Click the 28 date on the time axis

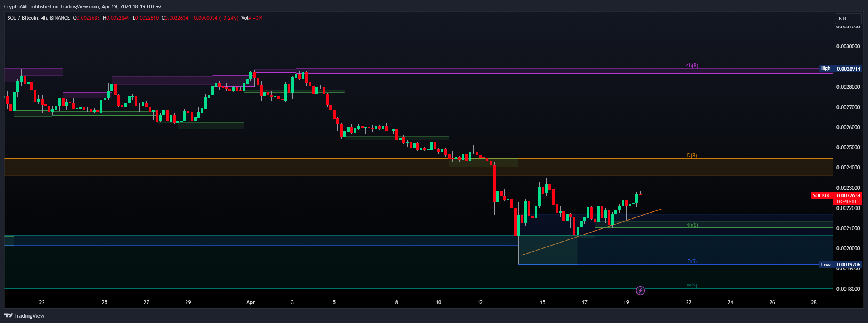[814, 302]
